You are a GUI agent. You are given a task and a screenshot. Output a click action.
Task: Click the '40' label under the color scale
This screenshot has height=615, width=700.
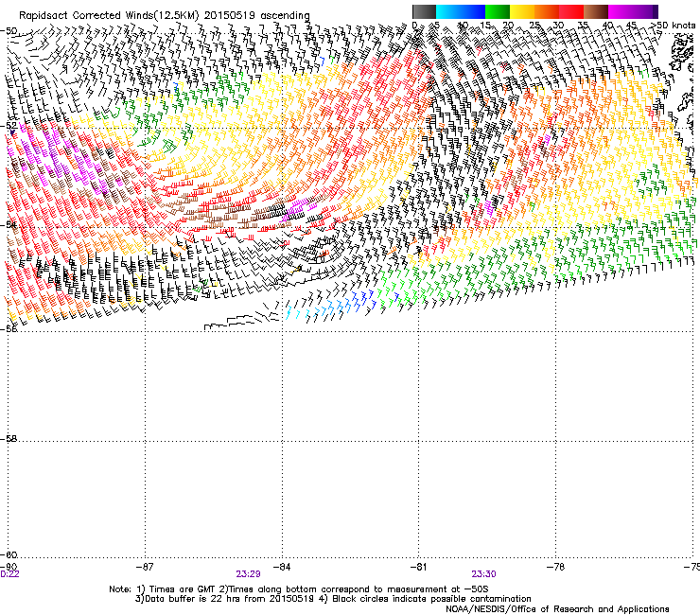tap(607, 25)
